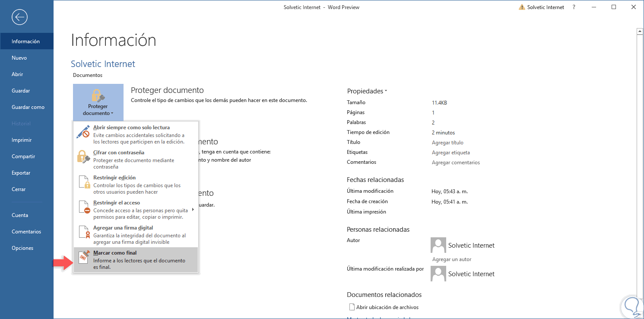The width and height of the screenshot is (644, 319).
Task: Open the Exportar page
Action: pos(27,173)
